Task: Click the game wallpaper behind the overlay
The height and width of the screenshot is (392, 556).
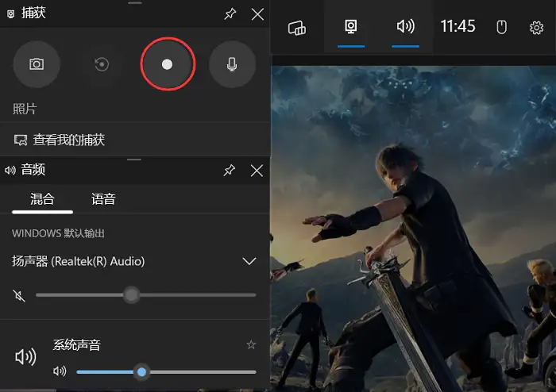Action: [x=413, y=229]
